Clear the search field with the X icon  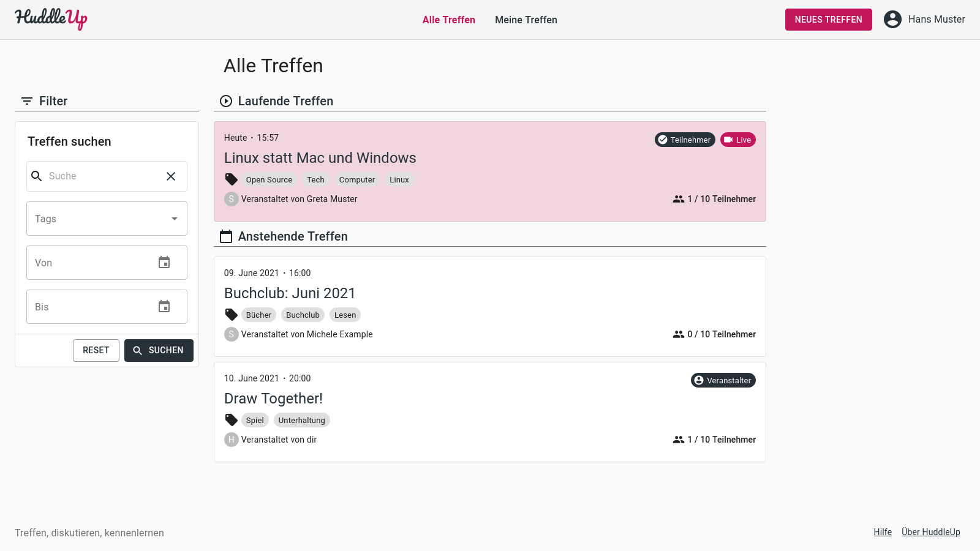tap(171, 176)
